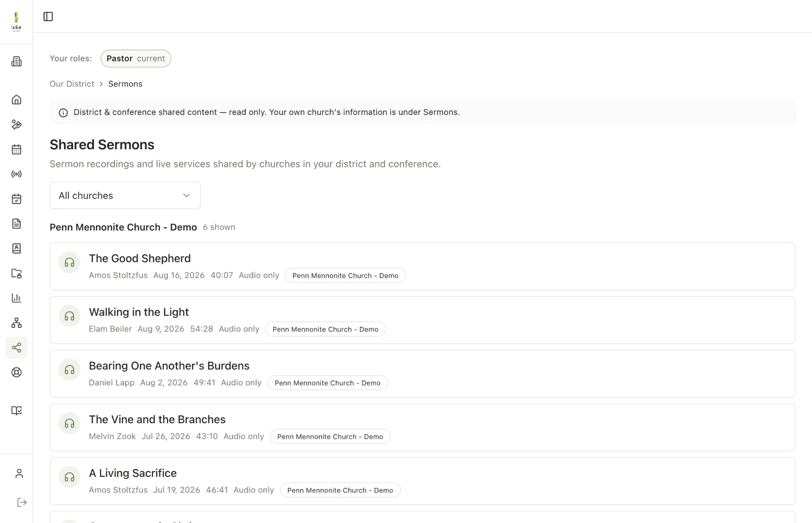The width and height of the screenshot is (812, 523).
Task: Select the active share icon in sidebar
Action: [x=16, y=348]
